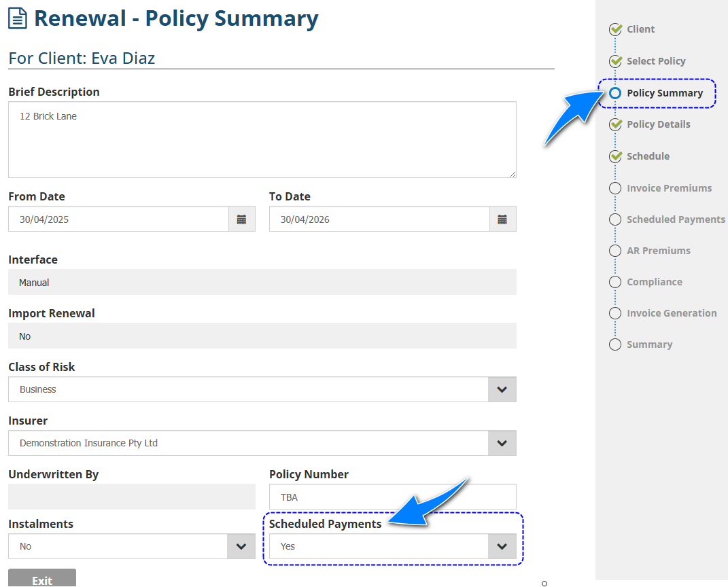Go to the Invoice Premiums step
This screenshot has height=587, width=728.
[669, 188]
